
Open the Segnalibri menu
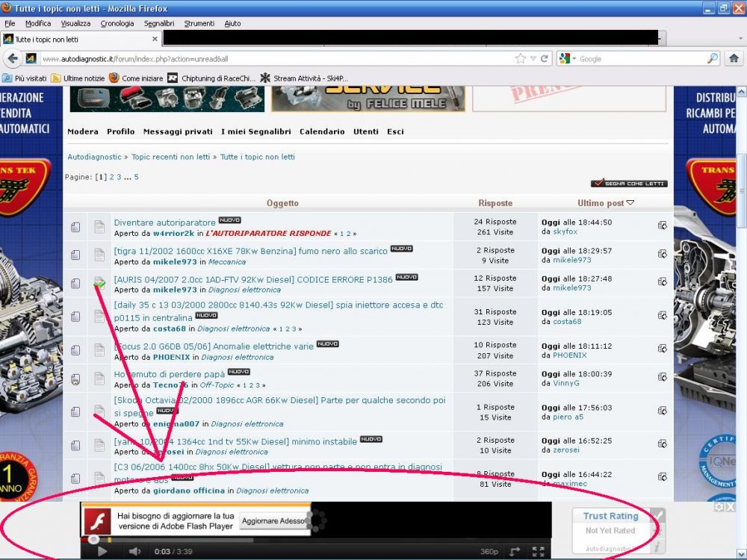tap(158, 23)
